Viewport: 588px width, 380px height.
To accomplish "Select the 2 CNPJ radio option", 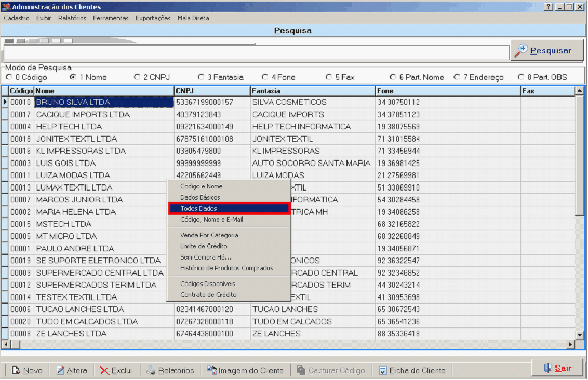I will point(137,77).
